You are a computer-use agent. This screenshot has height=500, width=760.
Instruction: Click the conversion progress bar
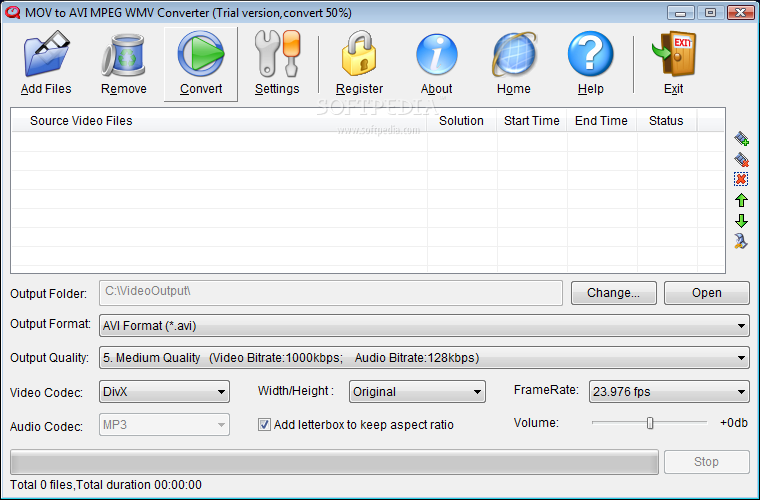pos(334,462)
